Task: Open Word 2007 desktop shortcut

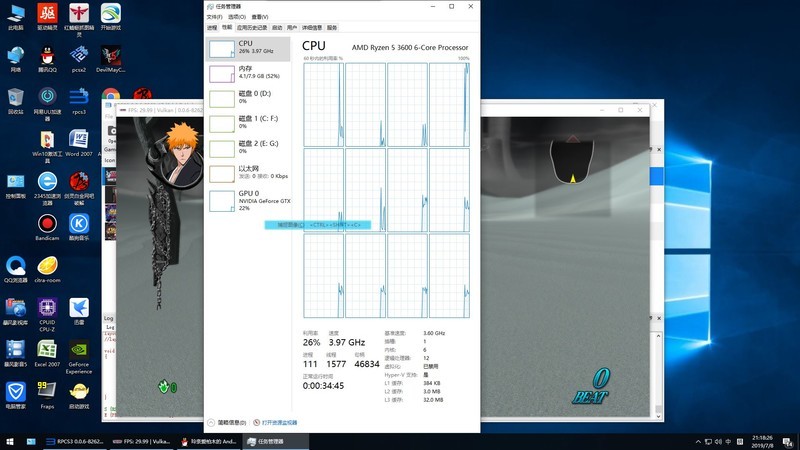Action: [79, 139]
